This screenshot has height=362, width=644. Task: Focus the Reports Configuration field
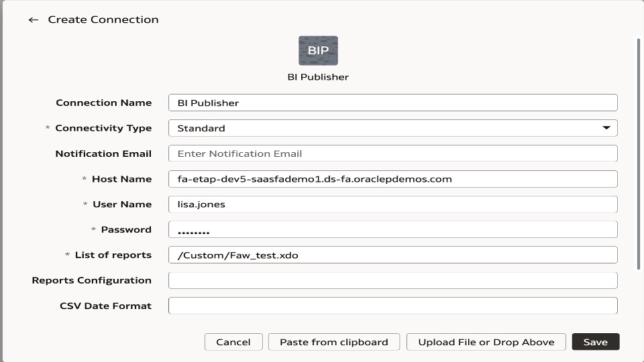pos(392,280)
